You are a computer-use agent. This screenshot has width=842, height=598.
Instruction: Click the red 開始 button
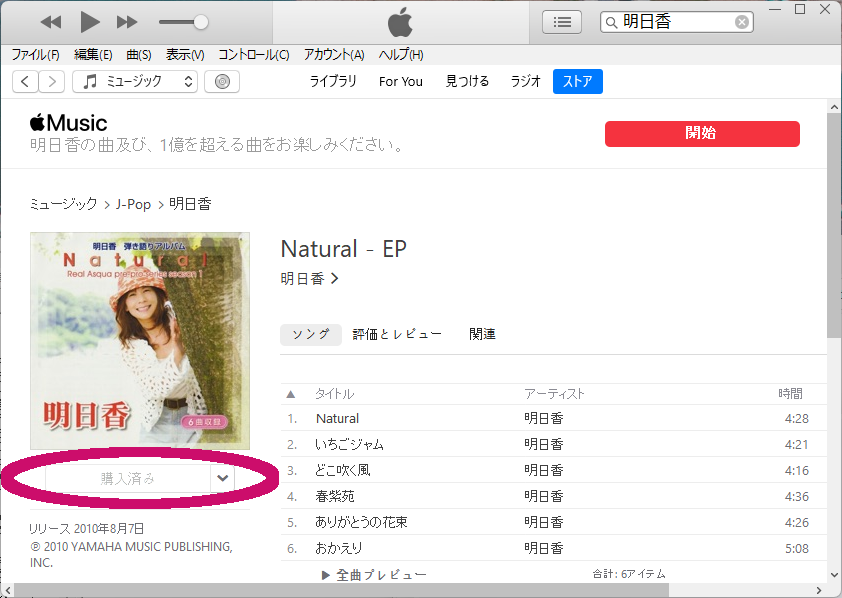coord(702,134)
